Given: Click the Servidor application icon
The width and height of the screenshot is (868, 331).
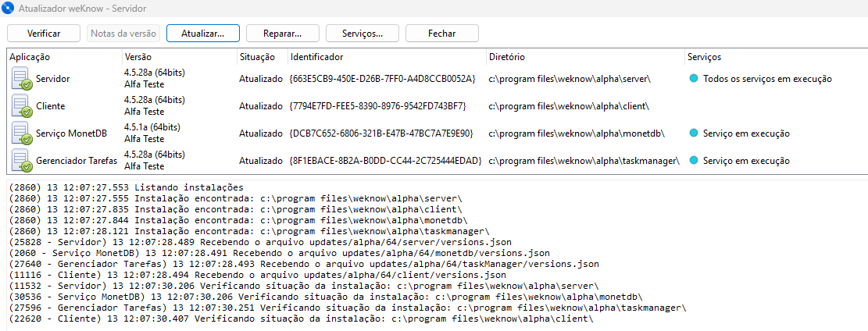Looking at the screenshot, I should [x=21, y=79].
